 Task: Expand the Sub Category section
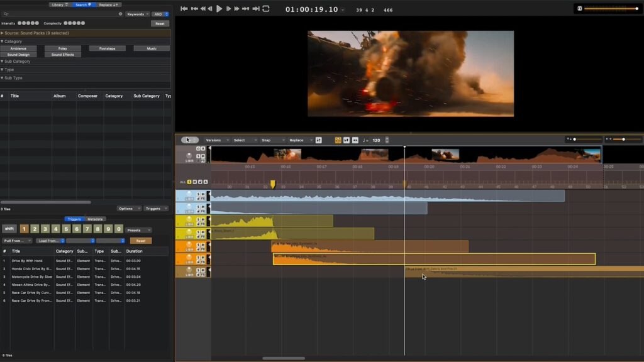tap(16, 61)
